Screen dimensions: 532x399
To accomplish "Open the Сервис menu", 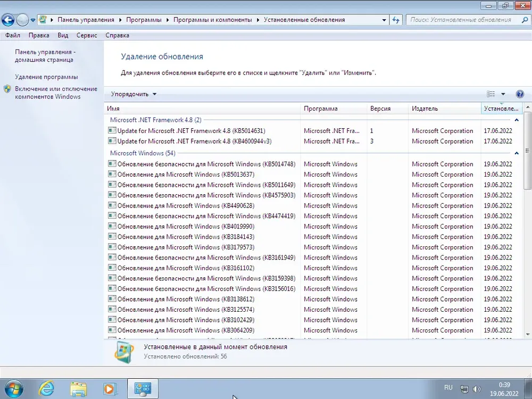I will coord(87,35).
